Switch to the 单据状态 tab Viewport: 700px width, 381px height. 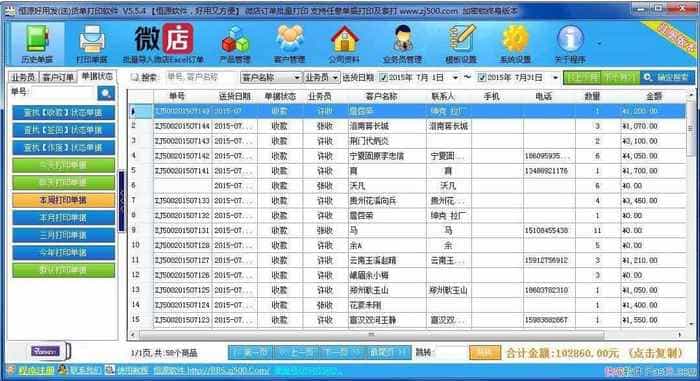pos(96,76)
